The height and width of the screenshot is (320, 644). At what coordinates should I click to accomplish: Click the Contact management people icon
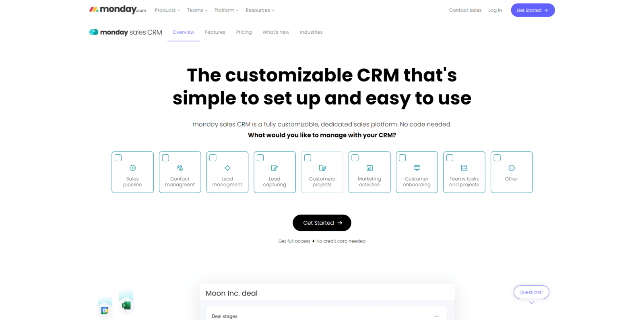[180, 168]
